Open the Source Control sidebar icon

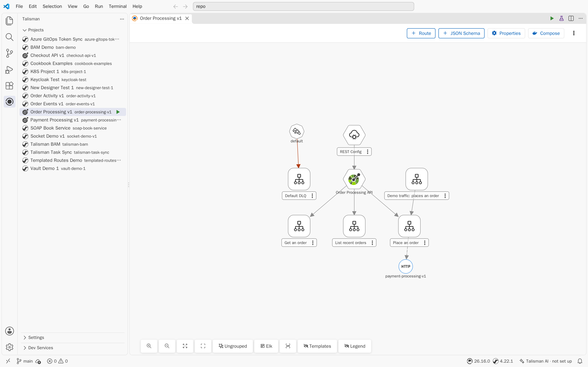coord(9,53)
